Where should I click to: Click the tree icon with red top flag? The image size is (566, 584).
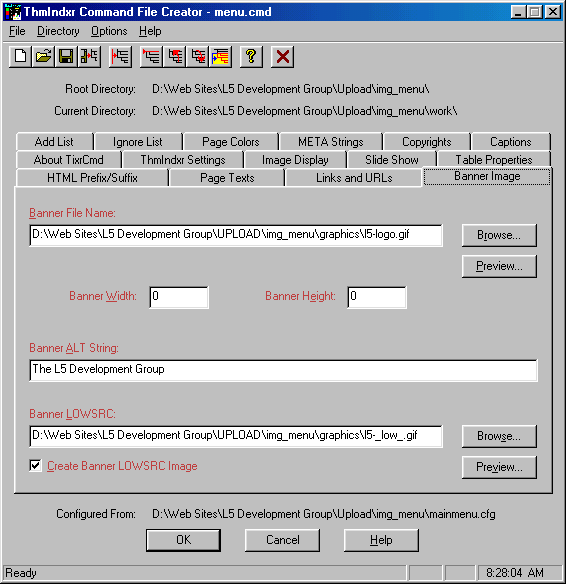[152, 57]
